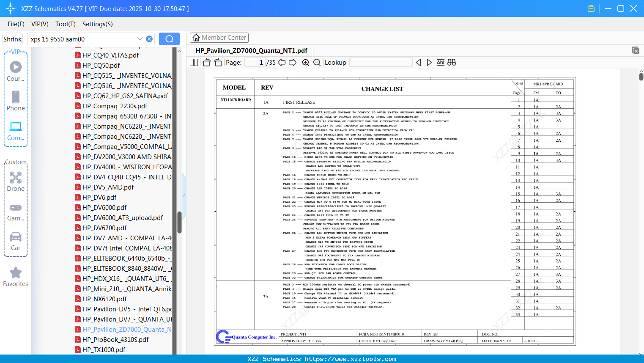The image size is (644, 363).
Task: Zoom in on the schematic
Action: click(306, 63)
